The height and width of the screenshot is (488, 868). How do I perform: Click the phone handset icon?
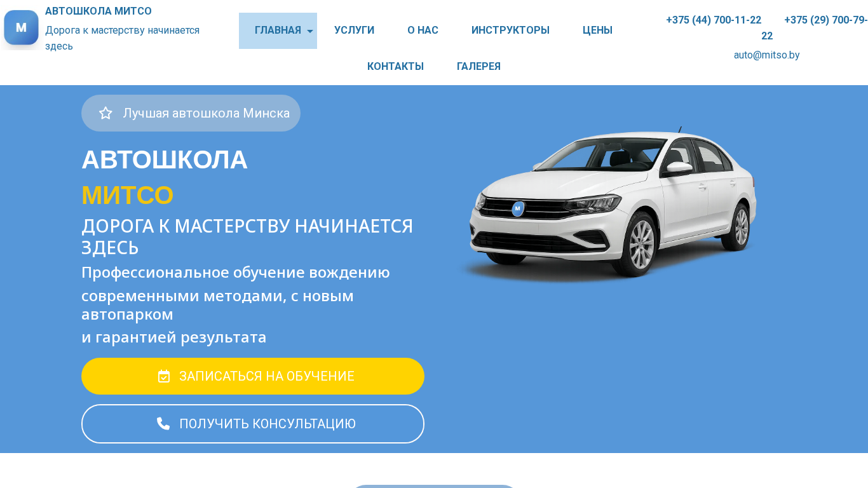tap(163, 424)
